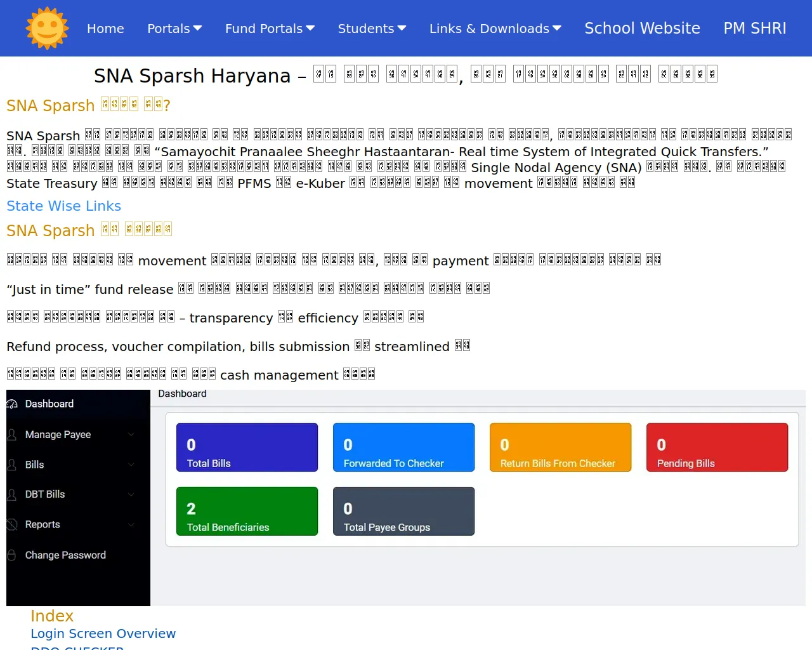This screenshot has width=812, height=650.
Task: Open the Home menu item
Action: click(105, 29)
